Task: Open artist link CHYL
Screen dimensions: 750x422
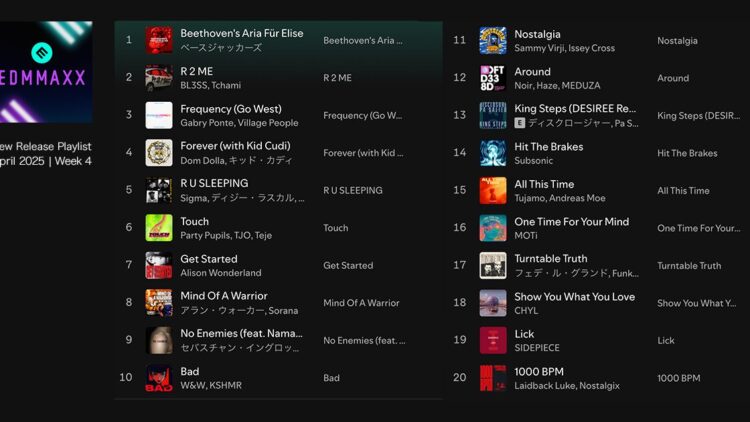Action: click(526, 311)
